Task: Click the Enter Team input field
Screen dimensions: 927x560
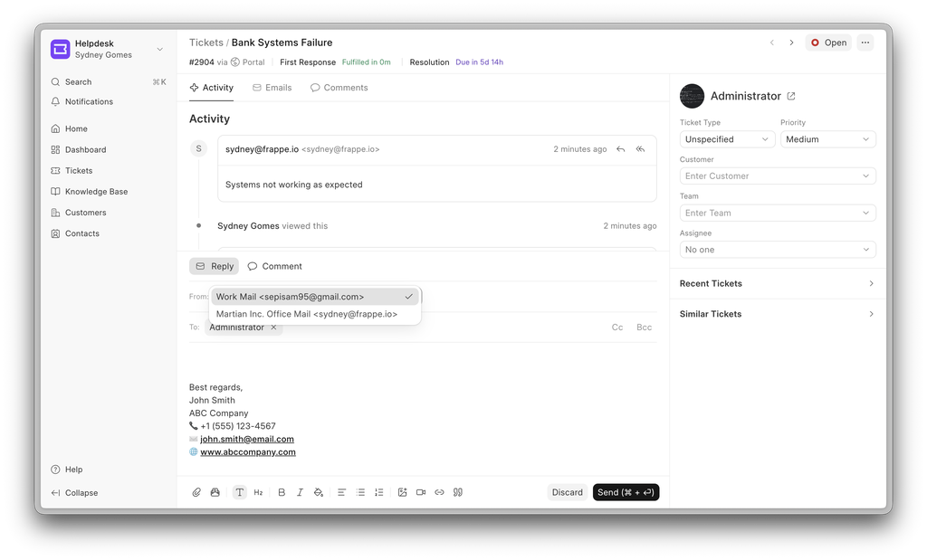Action: [777, 213]
